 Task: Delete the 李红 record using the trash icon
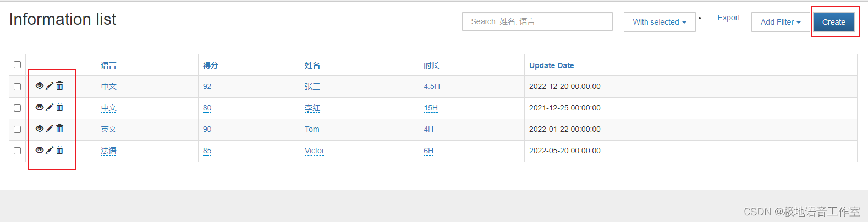pos(60,107)
